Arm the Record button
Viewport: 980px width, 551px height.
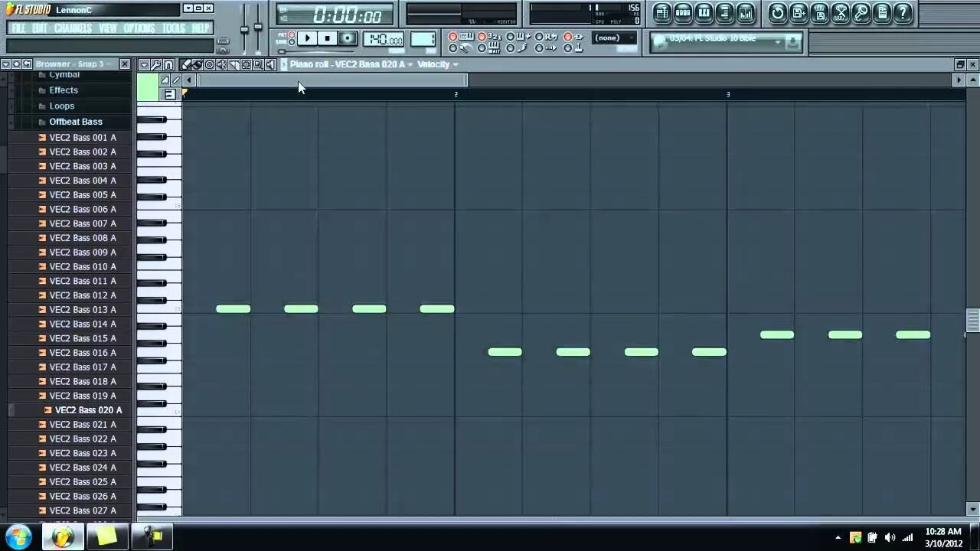(347, 38)
